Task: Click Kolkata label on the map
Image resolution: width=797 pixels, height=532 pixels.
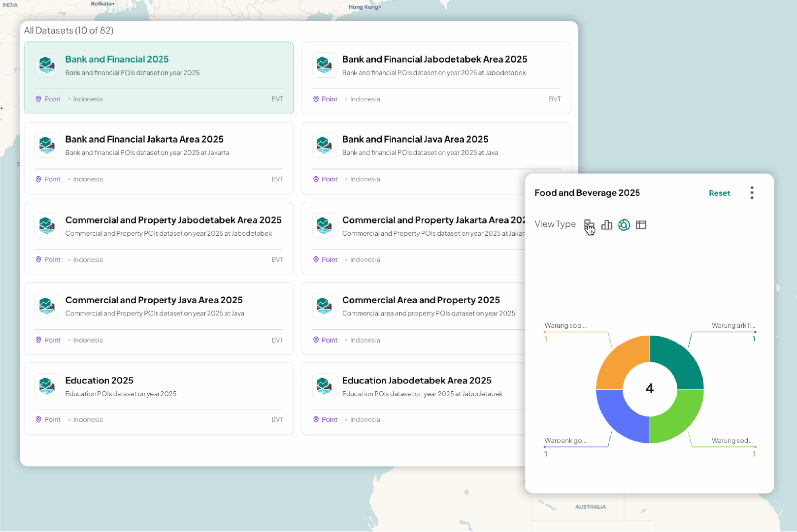Action: [101, 3]
